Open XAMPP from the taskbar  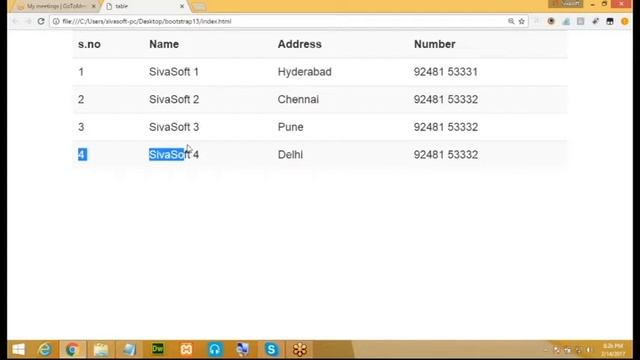187,349
